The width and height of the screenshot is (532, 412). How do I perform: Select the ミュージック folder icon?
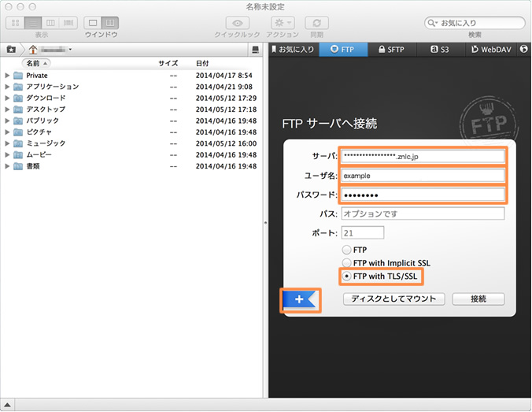18,143
